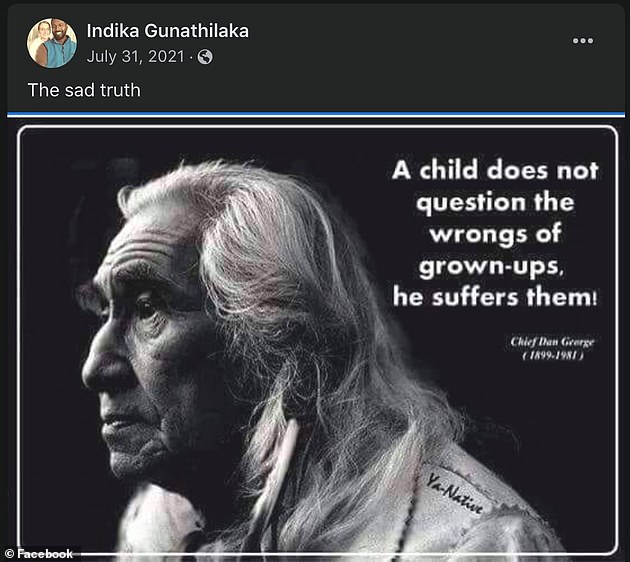
Task: Click the "he suffers them!" line
Action: pos(495,298)
